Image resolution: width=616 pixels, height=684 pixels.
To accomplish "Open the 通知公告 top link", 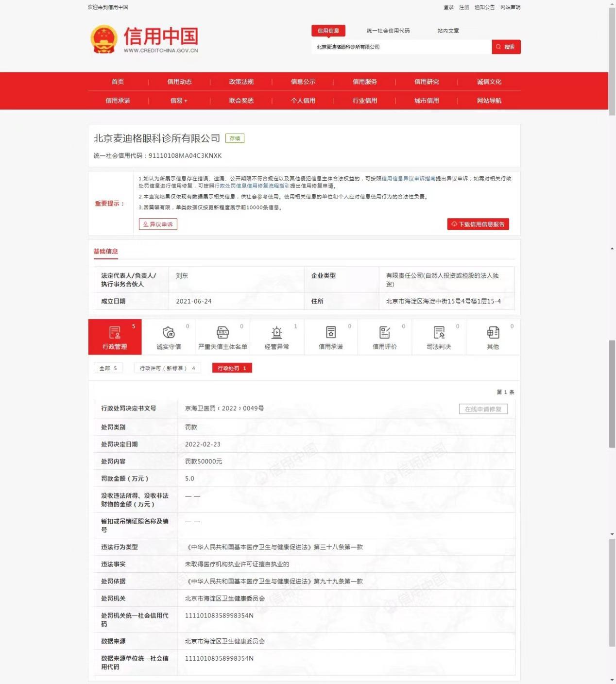I will [484, 7].
